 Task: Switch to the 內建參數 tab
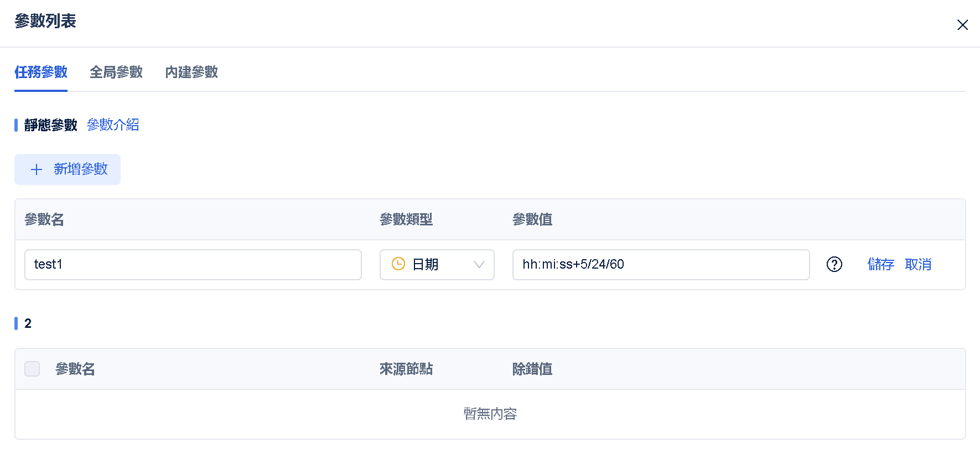[x=191, y=72]
